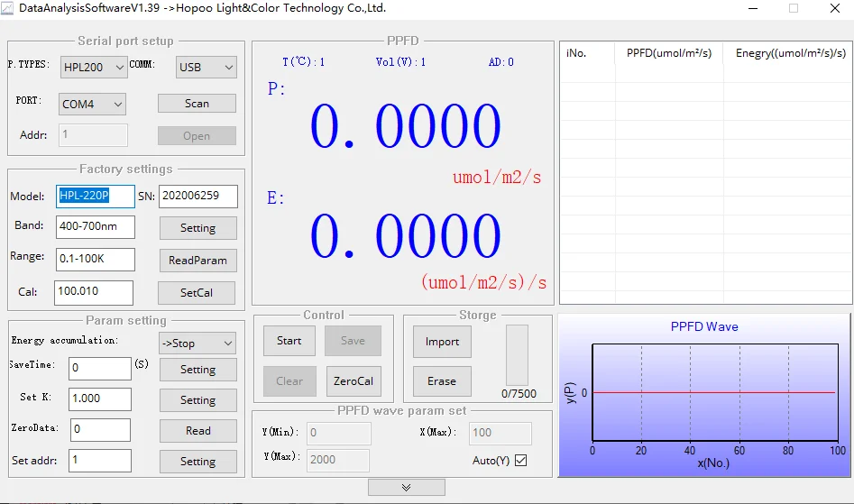This screenshot has height=504, width=854.
Task: Click Import in the Storage section
Action: [442, 342]
